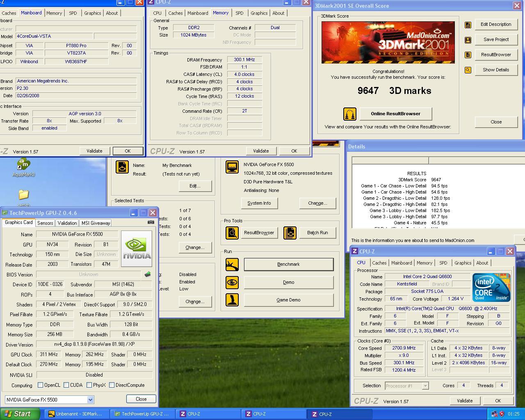Click the NVIDIA logo in GPU-Z

pyautogui.click(x=137, y=249)
